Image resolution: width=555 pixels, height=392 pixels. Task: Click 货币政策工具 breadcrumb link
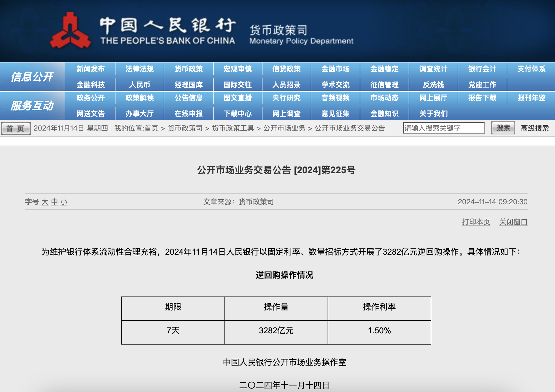233,128
